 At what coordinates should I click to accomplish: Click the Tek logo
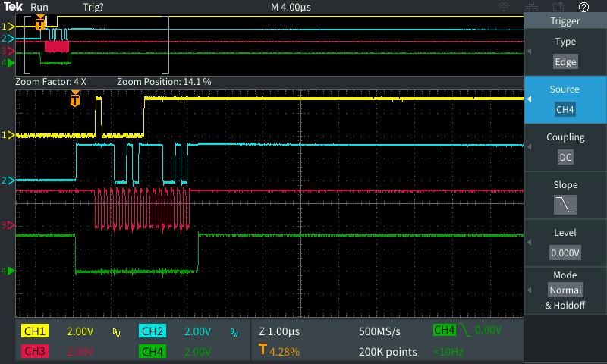pos(13,6)
